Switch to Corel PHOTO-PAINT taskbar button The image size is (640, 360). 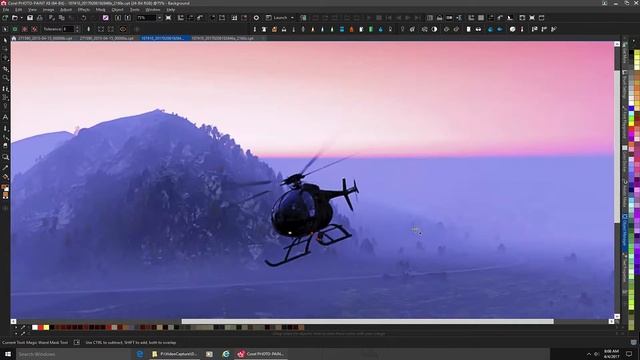[x=261, y=354]
